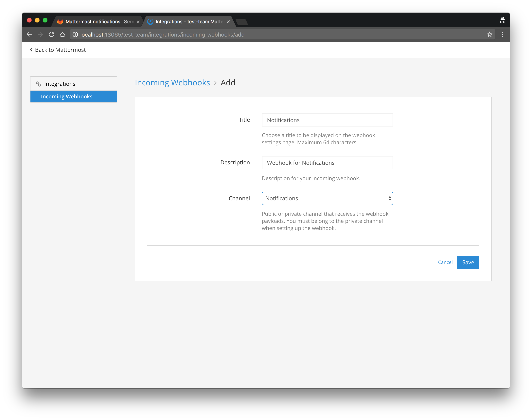Click the site information icon in address bar
The height and width of the screenshot is (420, 532).
coord(75,34)
